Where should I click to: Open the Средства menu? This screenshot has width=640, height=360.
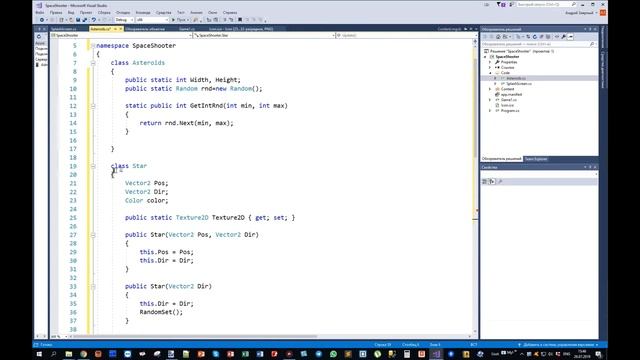click(x=164, y=13)
